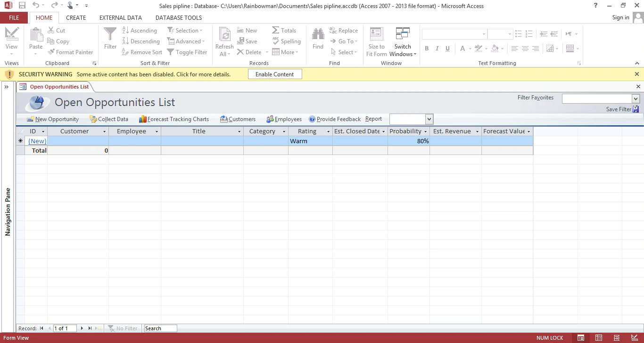Toggle bold text formatting
The image size is (644, 343).
coord(427,49)
